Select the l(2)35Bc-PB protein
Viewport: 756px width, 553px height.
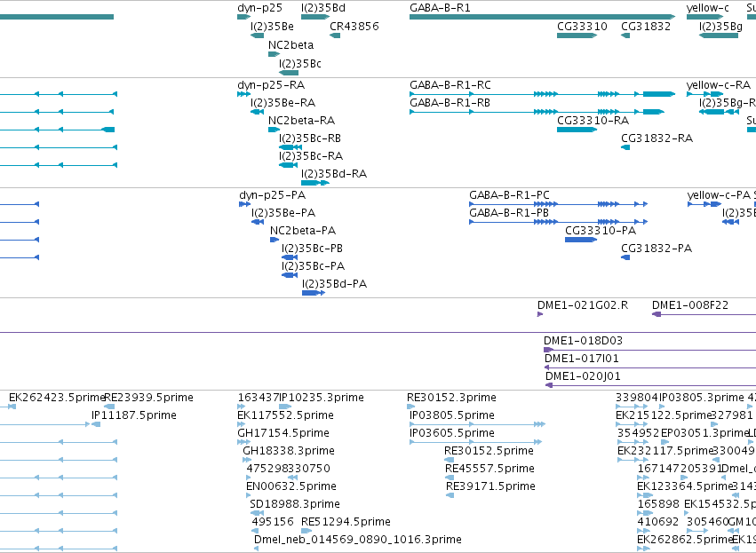pos(290,257)
